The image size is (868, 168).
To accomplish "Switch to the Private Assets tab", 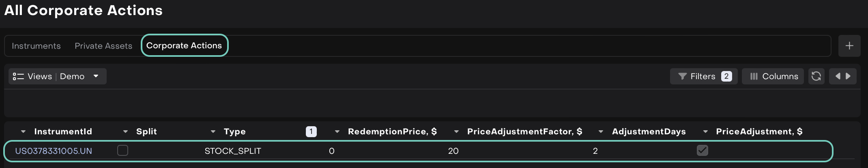I will click(103, 46).
